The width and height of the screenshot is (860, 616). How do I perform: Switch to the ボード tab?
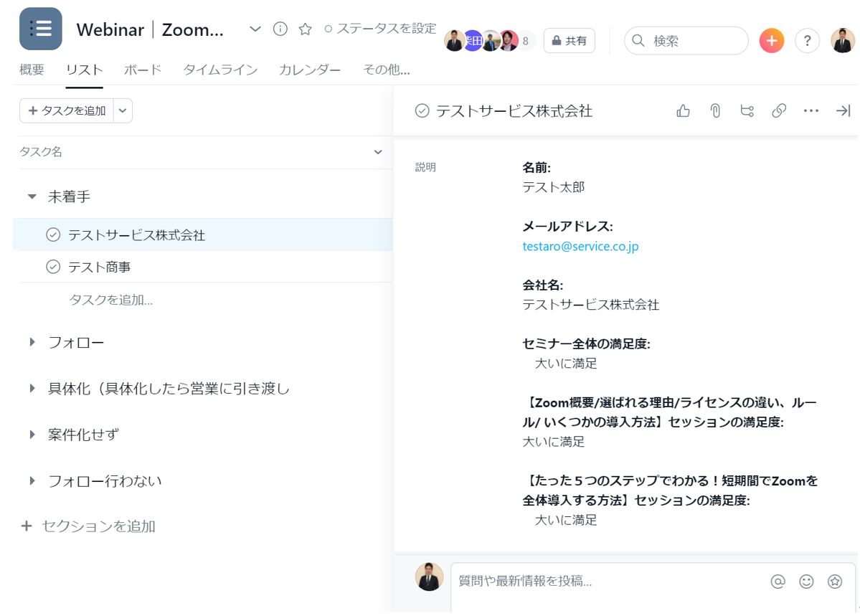pos(143,70)
